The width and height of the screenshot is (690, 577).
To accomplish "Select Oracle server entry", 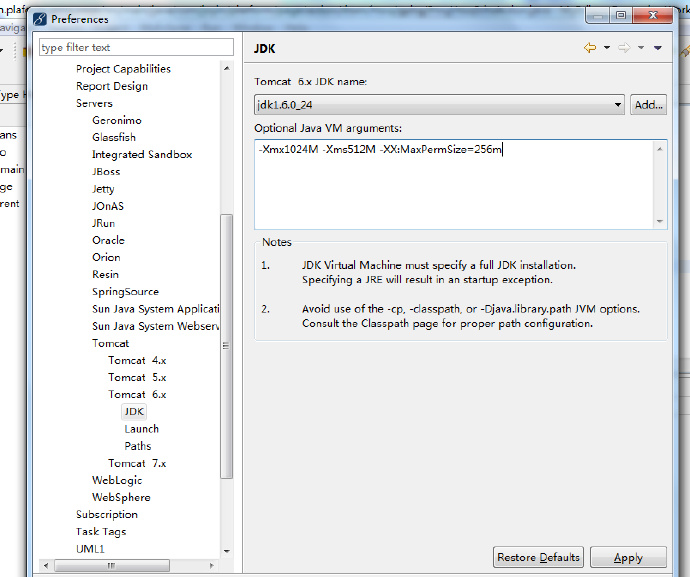I will click(x=108, y=240).
